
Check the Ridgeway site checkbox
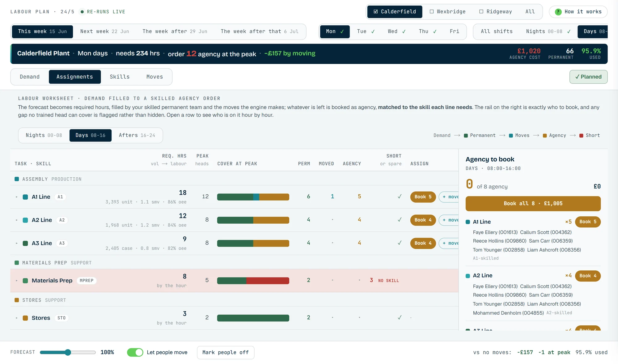pyautogui.click(x=481, y=11)
